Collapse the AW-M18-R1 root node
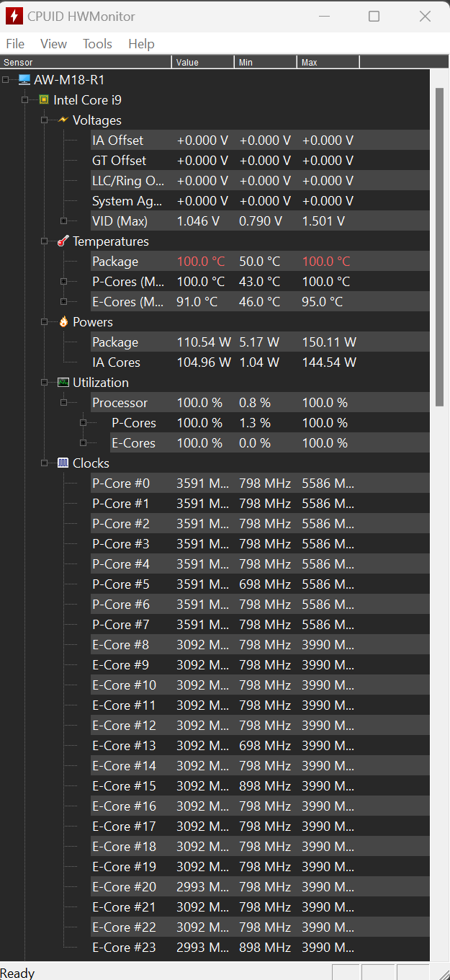 click(6, 80)
